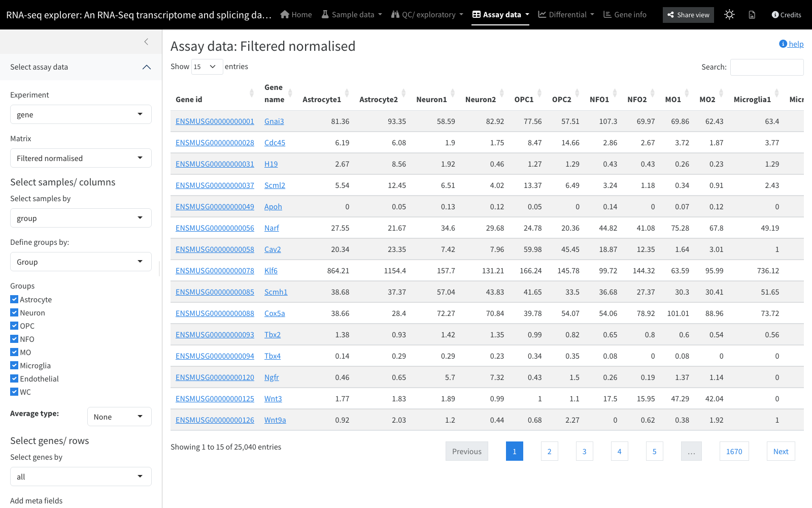Jump to page 1670
The image size is (812, 508).
pyautogui.click(x=734, y=451)
